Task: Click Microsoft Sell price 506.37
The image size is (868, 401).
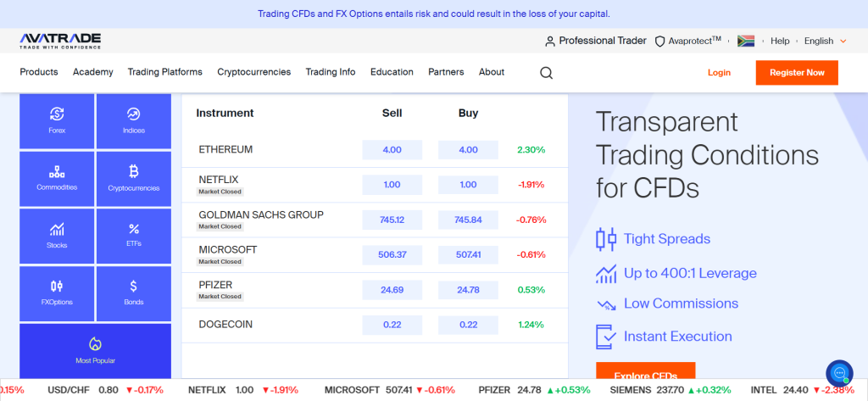Action: (392, 255)
